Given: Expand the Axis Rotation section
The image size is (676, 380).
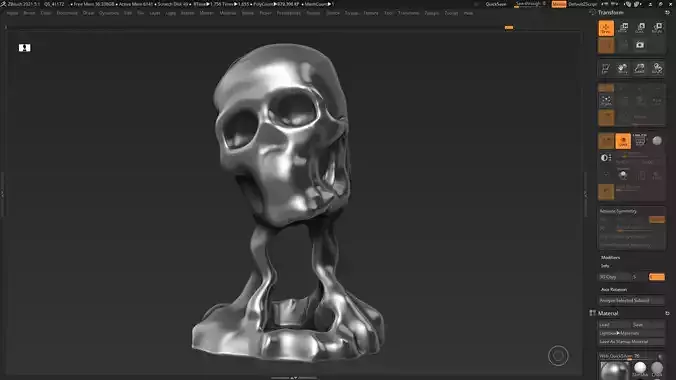Looking at the screenshot, I should click(x=613, y=289).
